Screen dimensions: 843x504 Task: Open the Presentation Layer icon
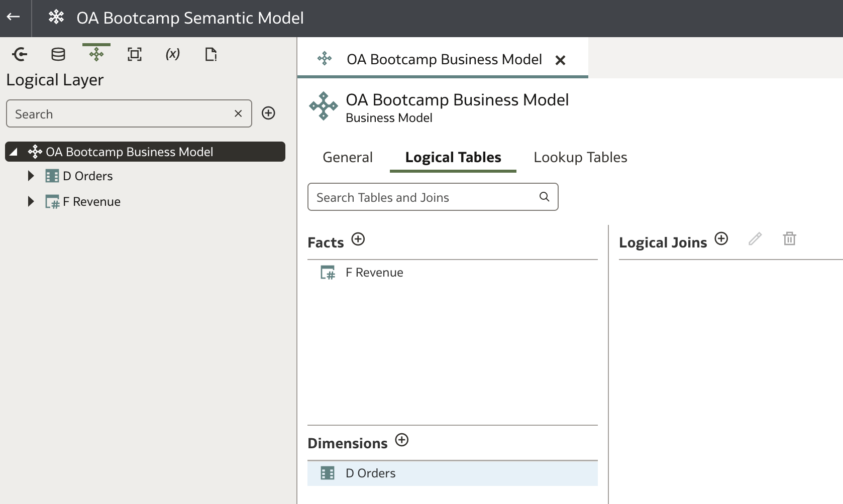pyautogui.click(x=135, y=54)
